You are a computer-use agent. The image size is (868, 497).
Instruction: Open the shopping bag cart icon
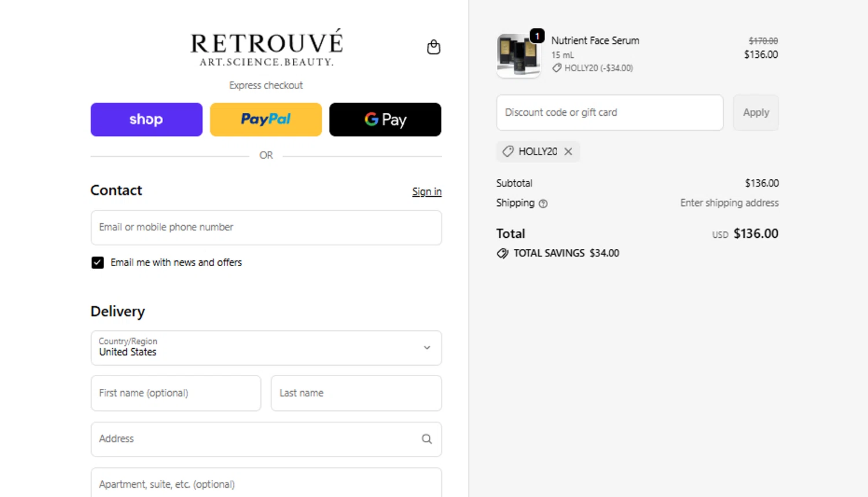[433, 47]
